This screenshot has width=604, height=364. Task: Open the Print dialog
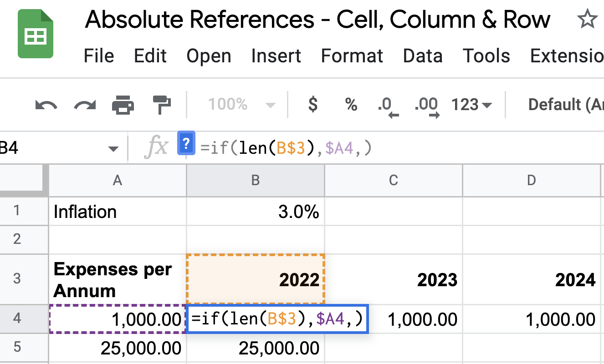(122, 105)
